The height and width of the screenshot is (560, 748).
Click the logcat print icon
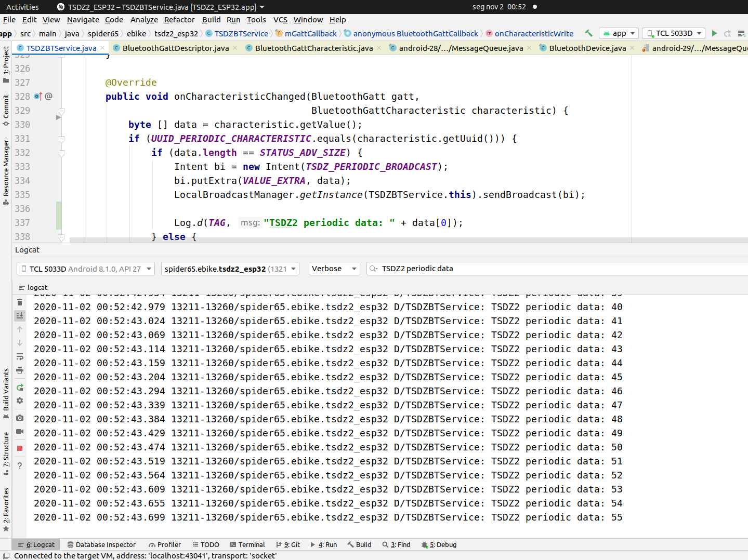coord(20,370)
